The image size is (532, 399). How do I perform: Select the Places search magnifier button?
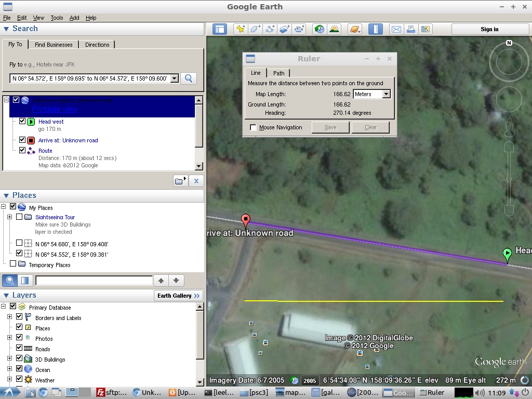(10, 281)
